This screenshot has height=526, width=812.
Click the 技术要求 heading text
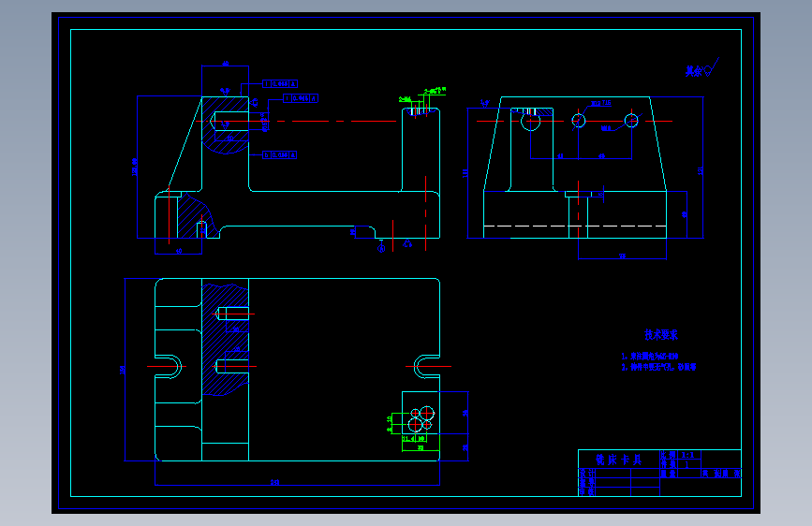pos(661,335)
